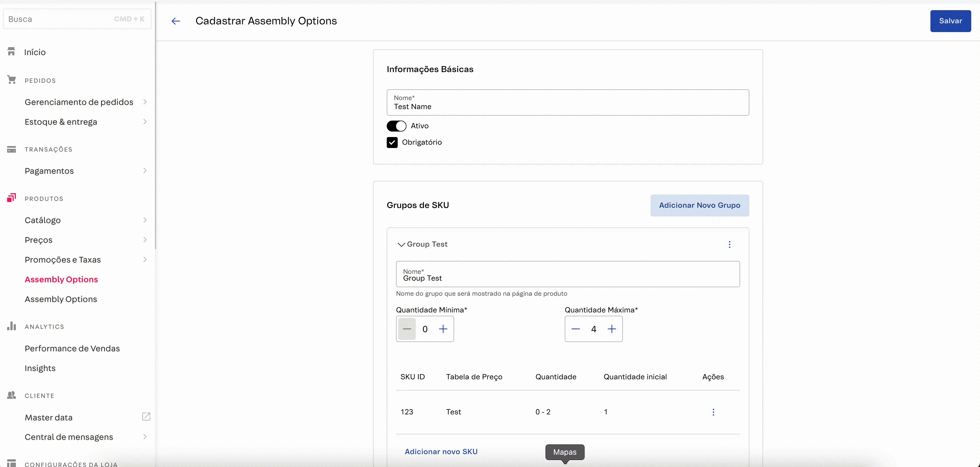Click Adicionar Novo Grupo button
Screen dimensions: 980x467
[x=699, y=205]
